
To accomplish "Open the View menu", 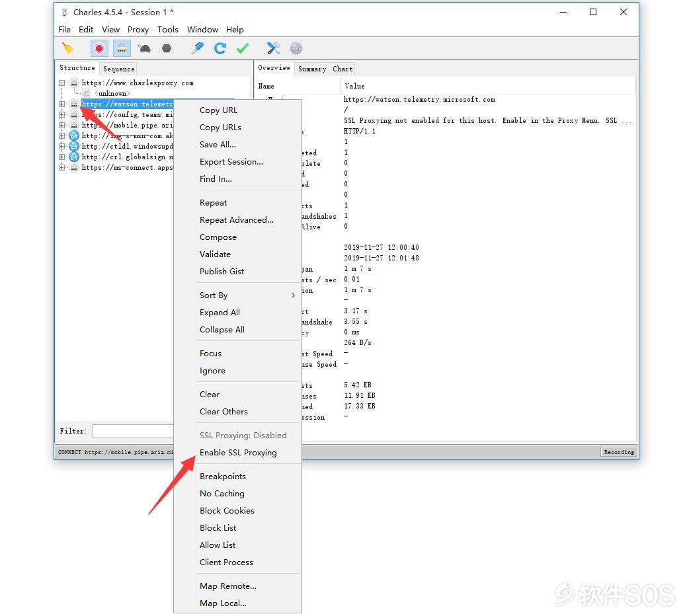I will (110, 29).
